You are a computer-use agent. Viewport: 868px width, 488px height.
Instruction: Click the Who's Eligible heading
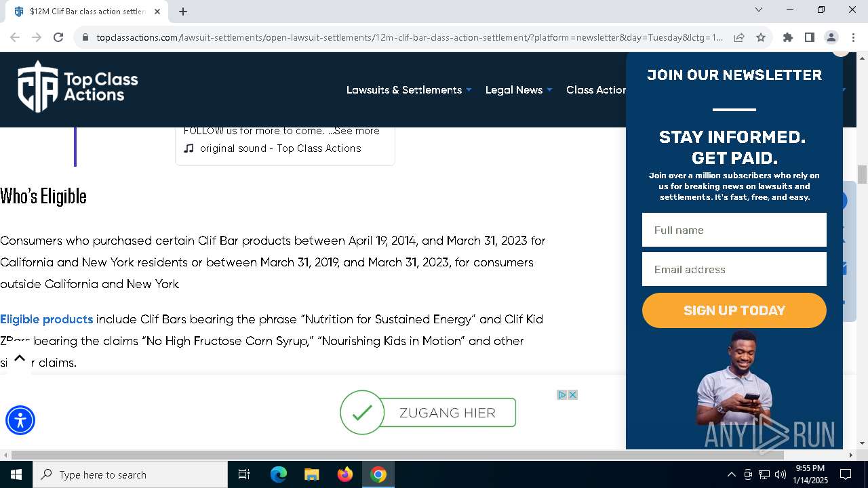point(43,196)
